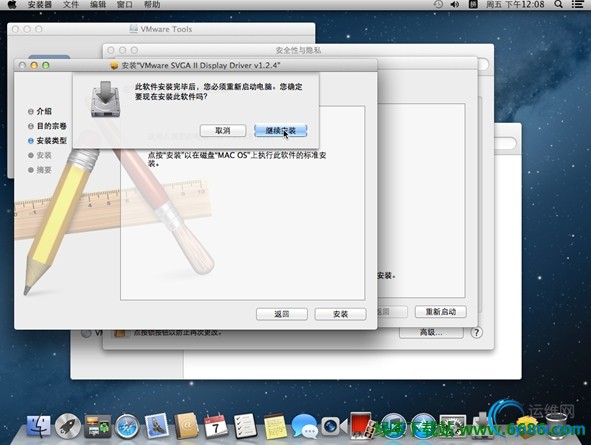
Task: Select the radio button beside VM text
Action: click(x=86, y=333)
